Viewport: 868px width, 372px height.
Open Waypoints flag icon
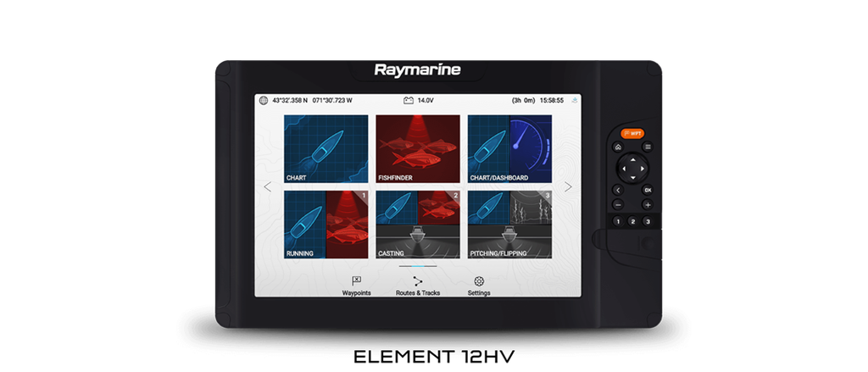[356, 281]
